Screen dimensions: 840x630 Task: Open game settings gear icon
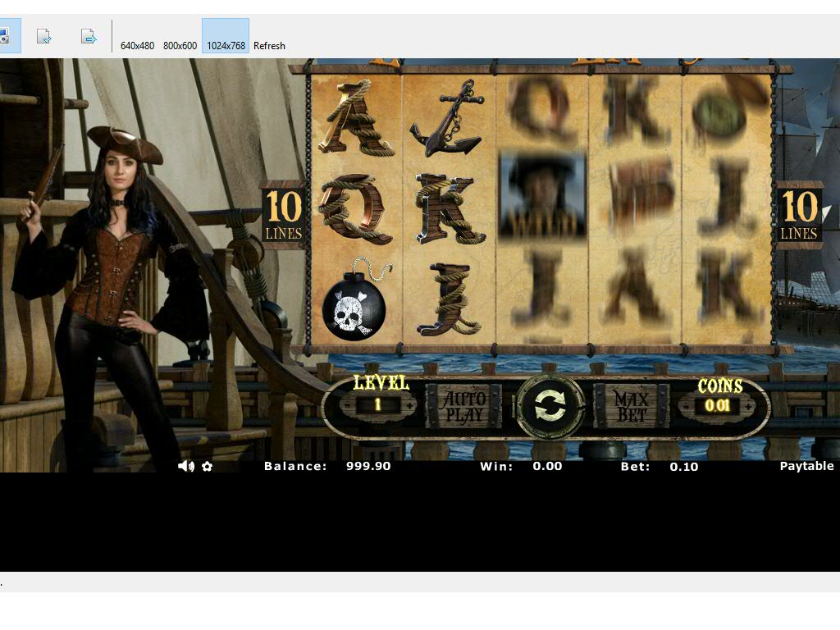(208, 466)
